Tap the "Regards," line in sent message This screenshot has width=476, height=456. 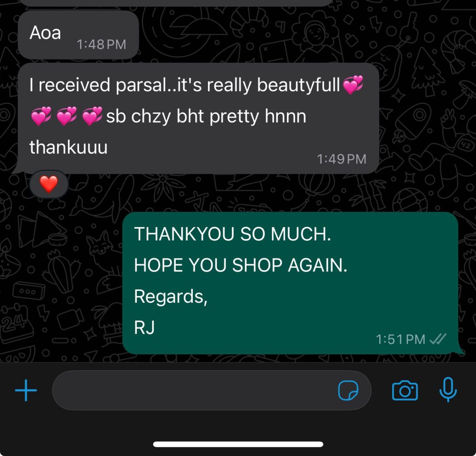[171, 296]
